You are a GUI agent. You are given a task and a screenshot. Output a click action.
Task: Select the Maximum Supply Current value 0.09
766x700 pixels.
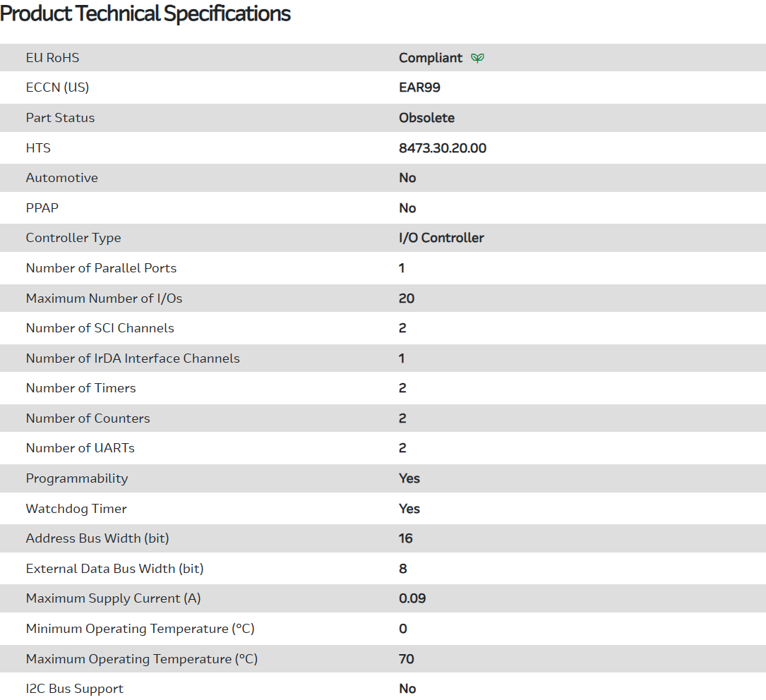coord(412,598)
